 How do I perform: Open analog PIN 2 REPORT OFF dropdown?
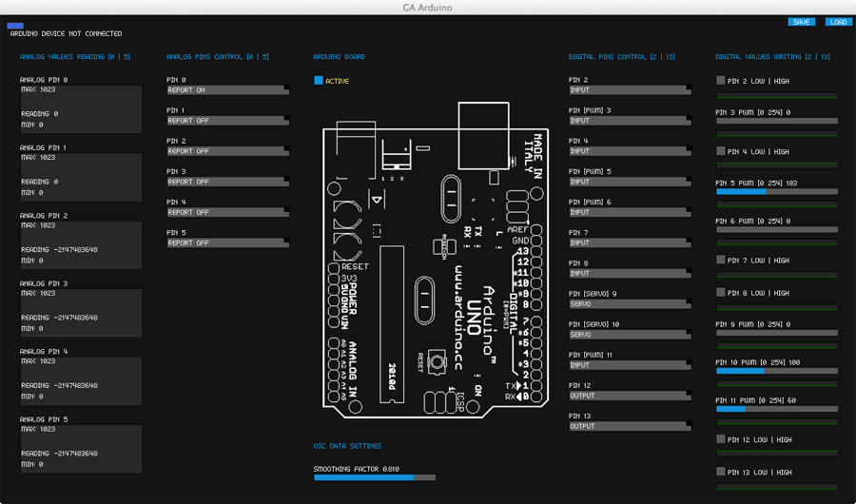[x=228, y=151]
